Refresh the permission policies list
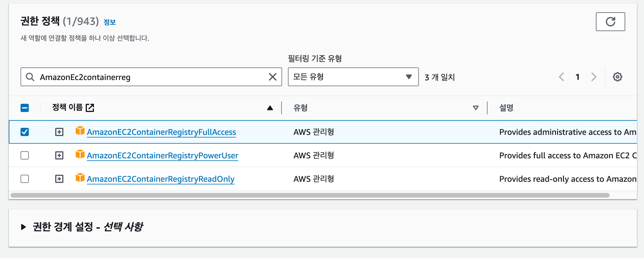Viewport: 644px width, 258px height. tap(610, 22)
